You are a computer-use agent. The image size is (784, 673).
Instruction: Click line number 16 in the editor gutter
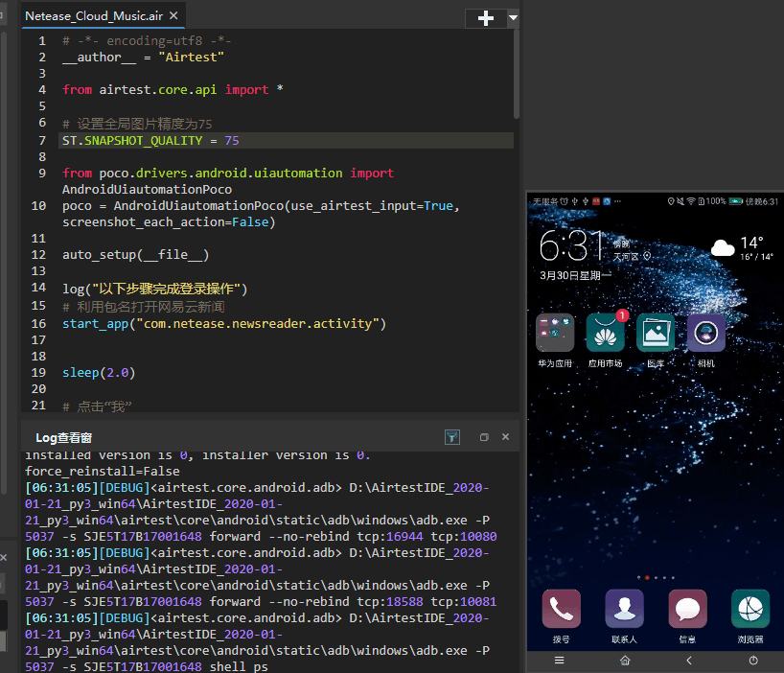[x=38, y=323]
